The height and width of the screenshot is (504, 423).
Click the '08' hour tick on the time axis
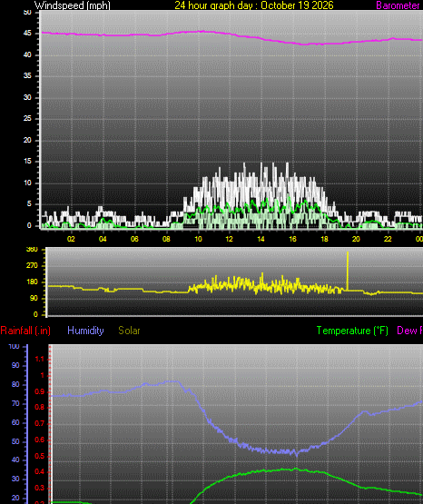[166, 239]
